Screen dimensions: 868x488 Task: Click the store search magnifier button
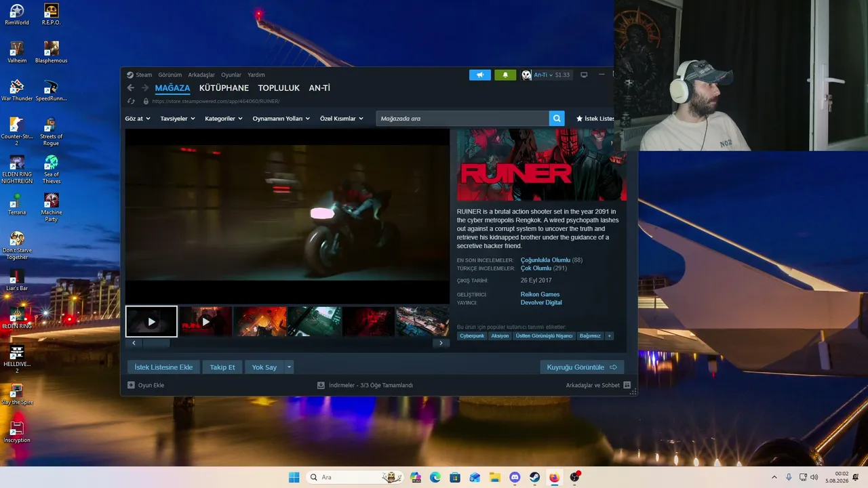point(557,119)
